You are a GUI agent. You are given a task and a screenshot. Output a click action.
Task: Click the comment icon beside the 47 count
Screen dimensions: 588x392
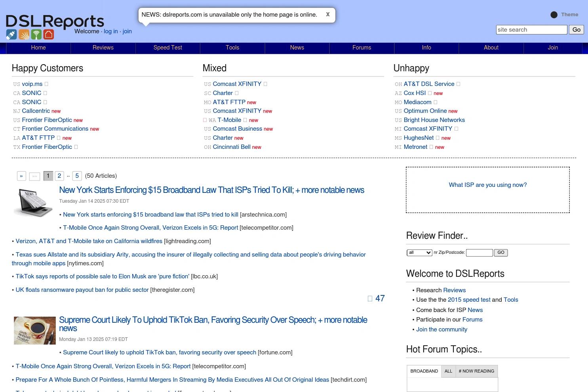click(370, 299)
